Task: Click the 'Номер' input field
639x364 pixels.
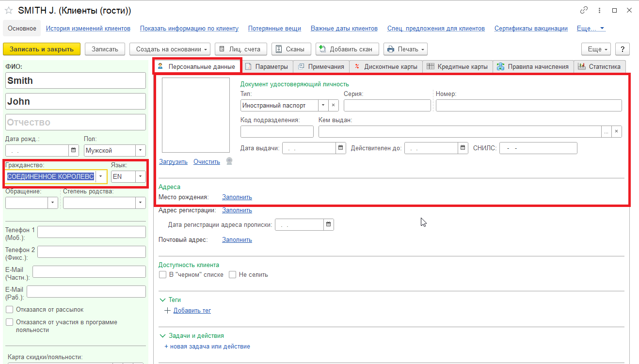Action: 528,105
